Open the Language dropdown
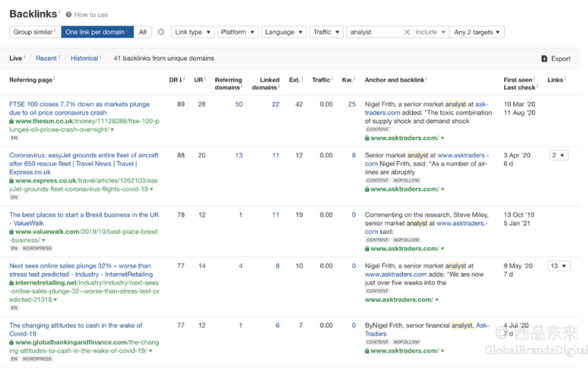Viewport: 588px width, 368px height. point(284,32)
